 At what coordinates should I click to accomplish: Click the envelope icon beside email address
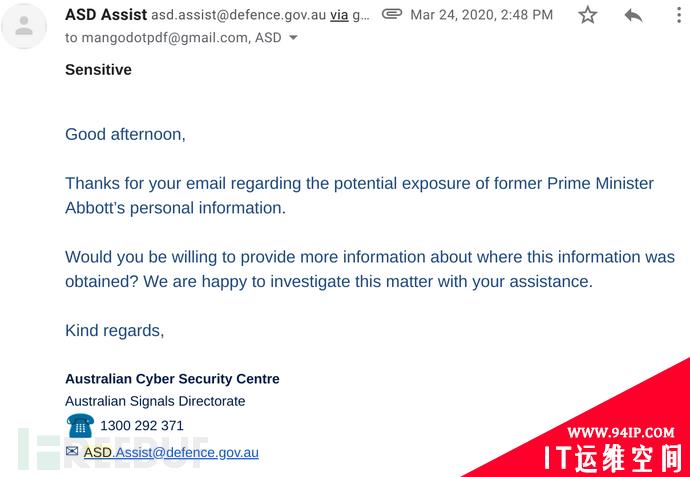(x=72, y=451)
